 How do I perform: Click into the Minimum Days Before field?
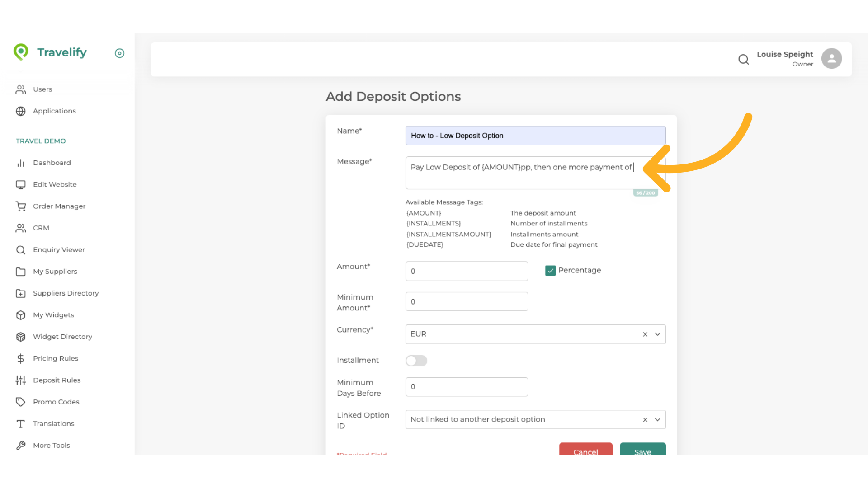click(467, 387)
